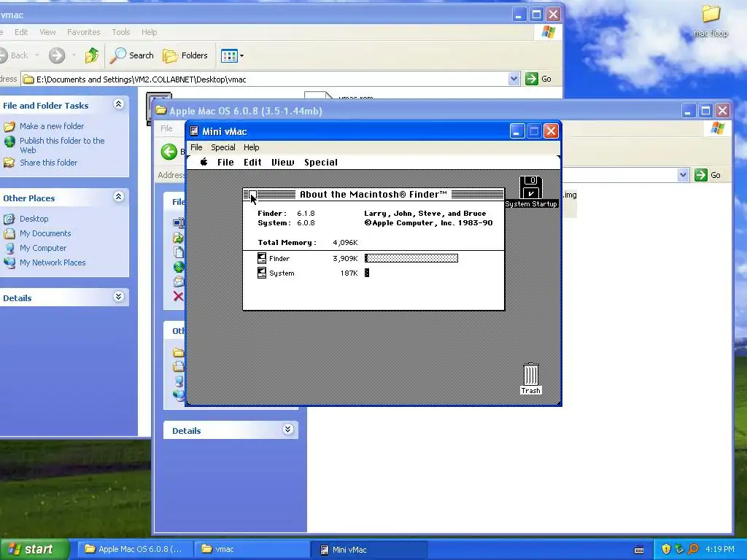Click the Mini vMac title bar icon

194,131
